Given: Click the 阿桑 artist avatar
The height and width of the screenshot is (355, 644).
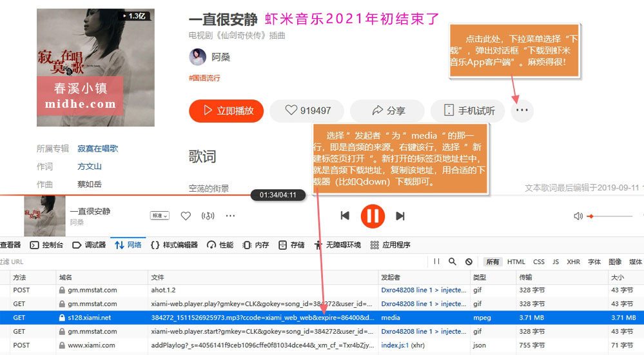Looking at the screenshot, I should tap(197, 57).
